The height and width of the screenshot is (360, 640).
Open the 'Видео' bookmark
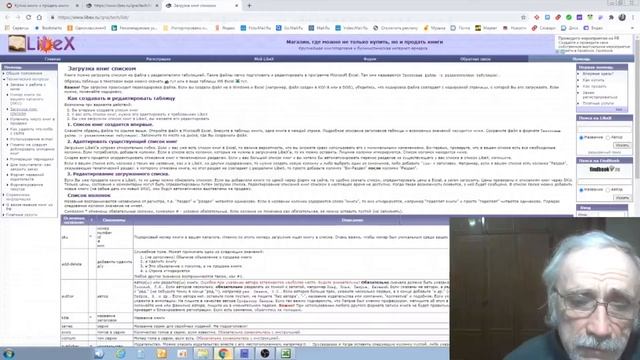[x=593, y=28]
